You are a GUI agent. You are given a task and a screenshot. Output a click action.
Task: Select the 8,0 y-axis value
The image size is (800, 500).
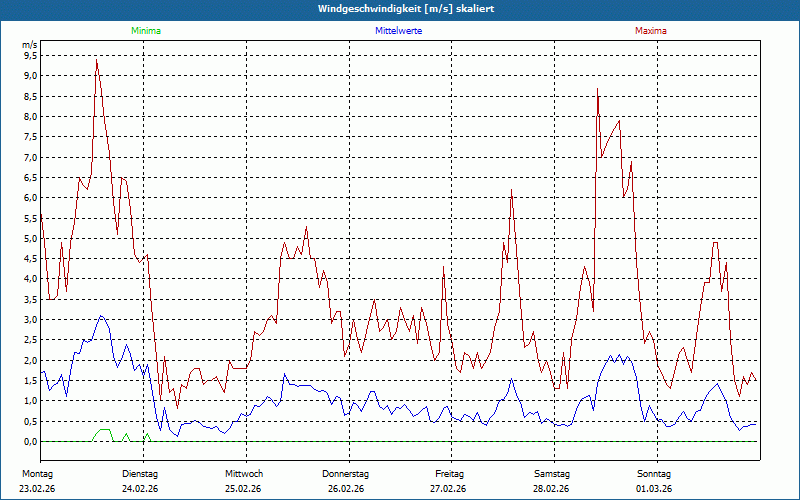pos(31,116)
